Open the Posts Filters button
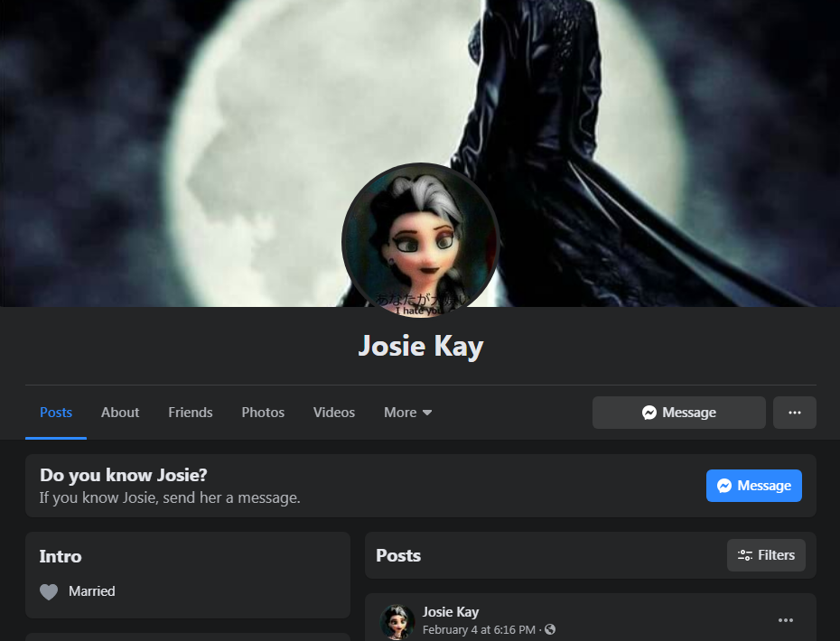The width and height of the screenshot is (840, 641). 766,555
